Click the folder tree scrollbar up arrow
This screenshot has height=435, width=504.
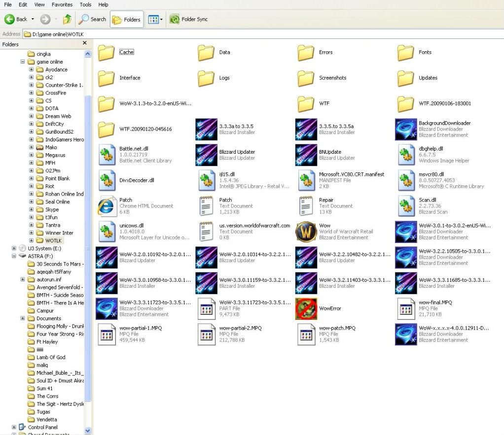point(88,54)
